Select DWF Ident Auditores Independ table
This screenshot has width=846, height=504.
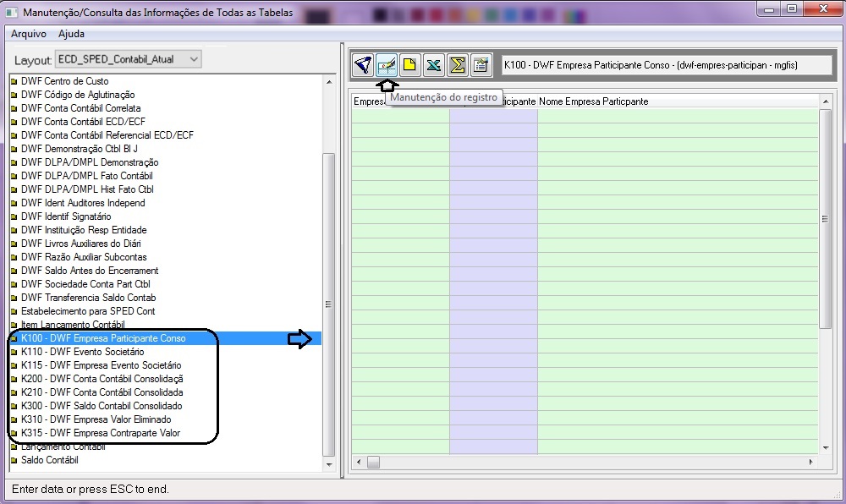83,203
